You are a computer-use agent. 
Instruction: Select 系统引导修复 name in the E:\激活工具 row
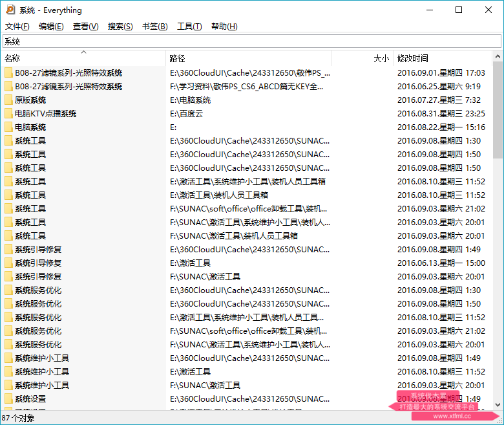pos(38,263)
